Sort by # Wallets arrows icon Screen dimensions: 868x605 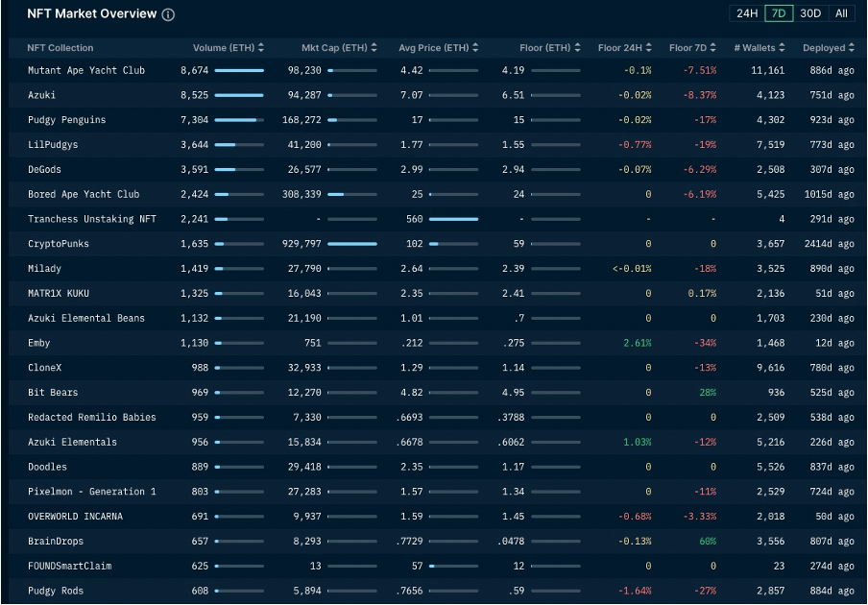(782, 48)
